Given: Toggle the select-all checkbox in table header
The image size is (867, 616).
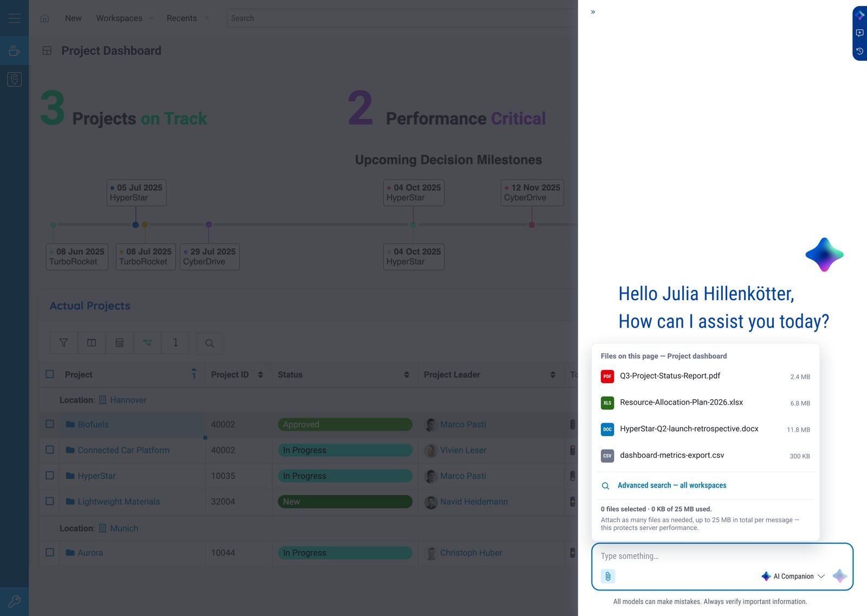Looking at the screenshot, I should (50, 374).
